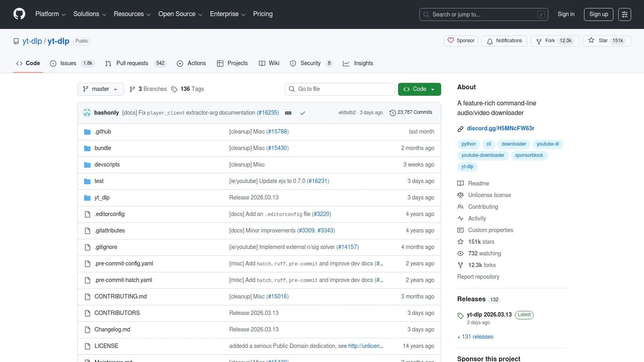Open the discord.gg/H5MNcFW63r link
The height and width of the screenshot is (362, 644).
click(x=500, y=128)
